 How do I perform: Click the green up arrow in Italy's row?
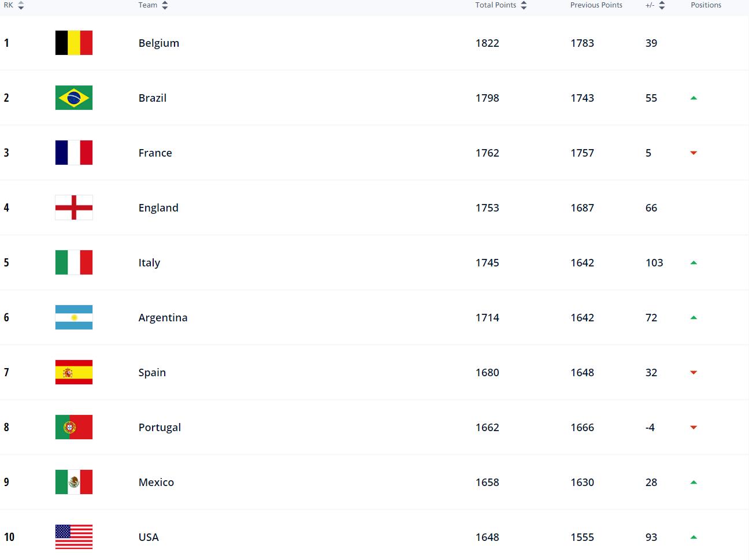[x=694, y=262]
